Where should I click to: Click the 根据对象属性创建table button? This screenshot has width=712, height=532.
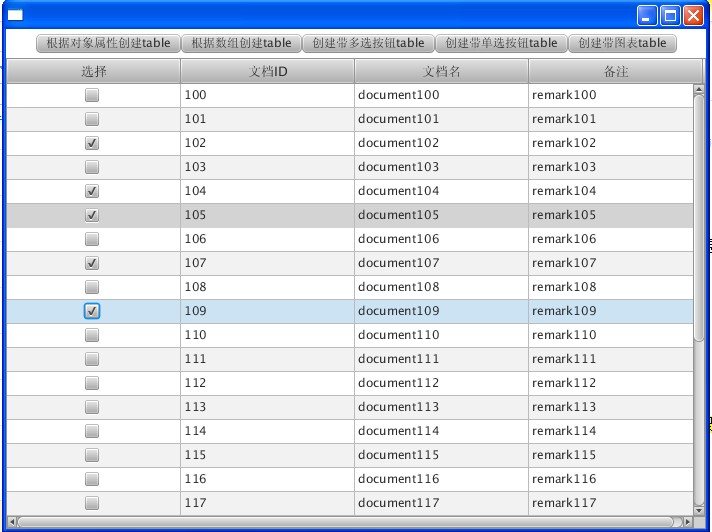click(x=108, y=44)
